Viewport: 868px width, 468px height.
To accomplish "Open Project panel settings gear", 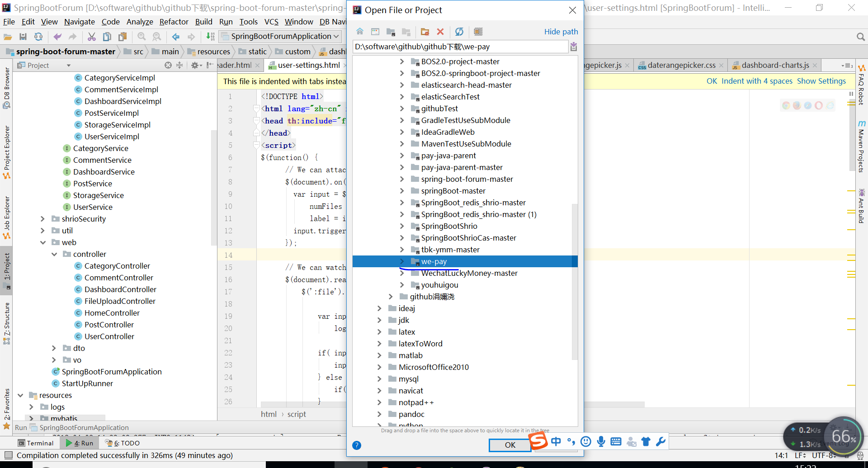I will [x=196, y=65].
